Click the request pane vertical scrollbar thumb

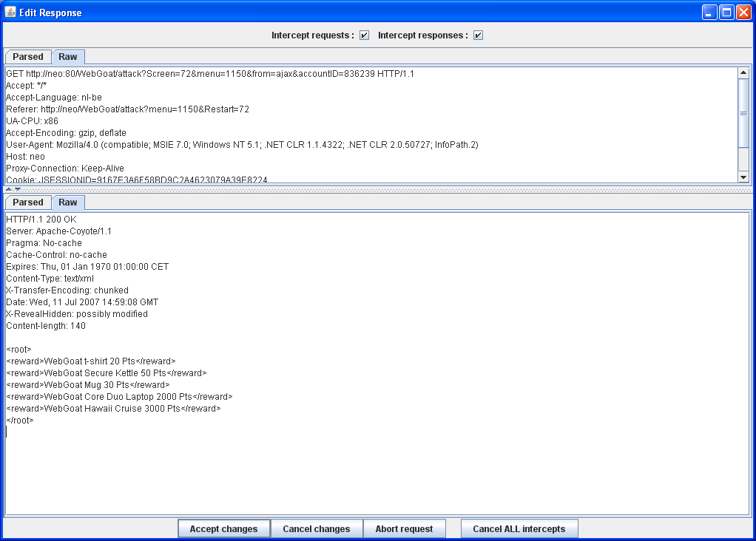pos(743,115)
